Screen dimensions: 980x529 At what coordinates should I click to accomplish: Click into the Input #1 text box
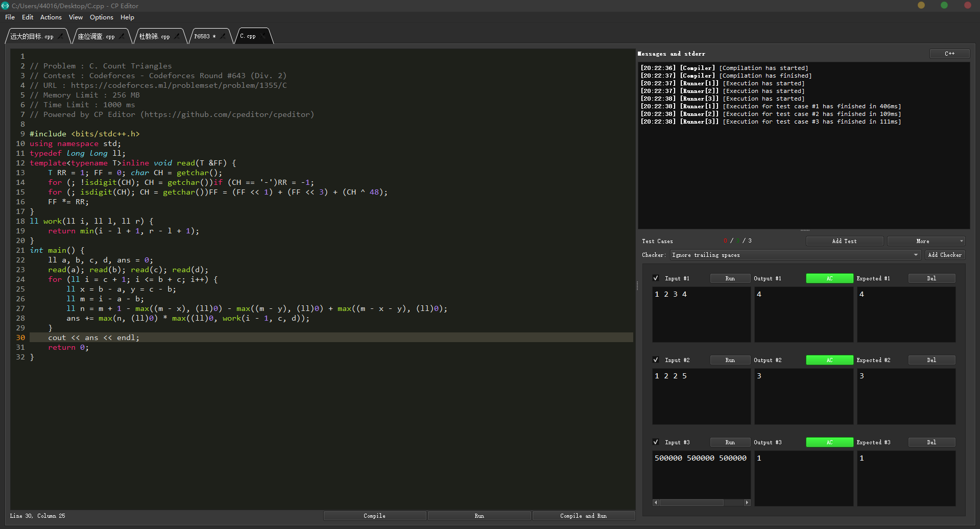click(x=702, y=315)
